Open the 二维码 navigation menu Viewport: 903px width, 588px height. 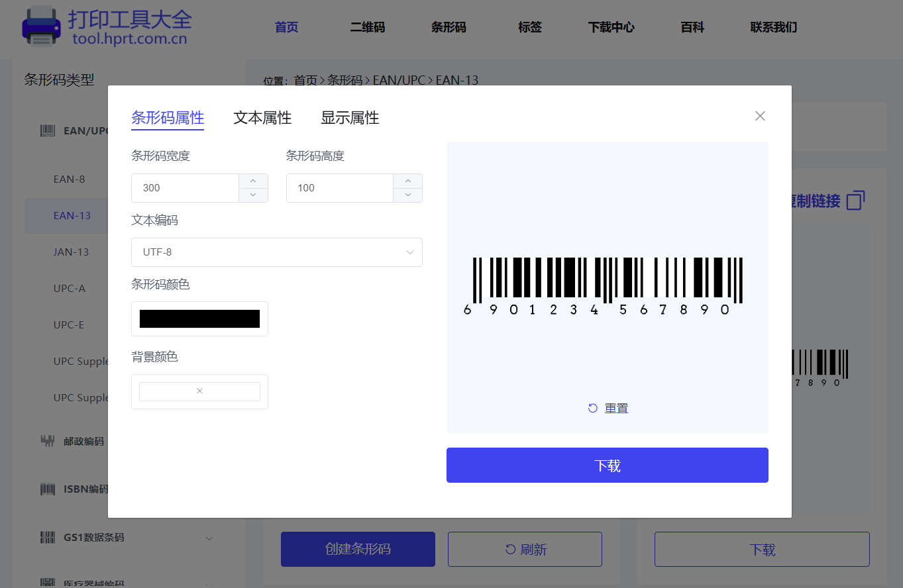[x=368, y=27]
